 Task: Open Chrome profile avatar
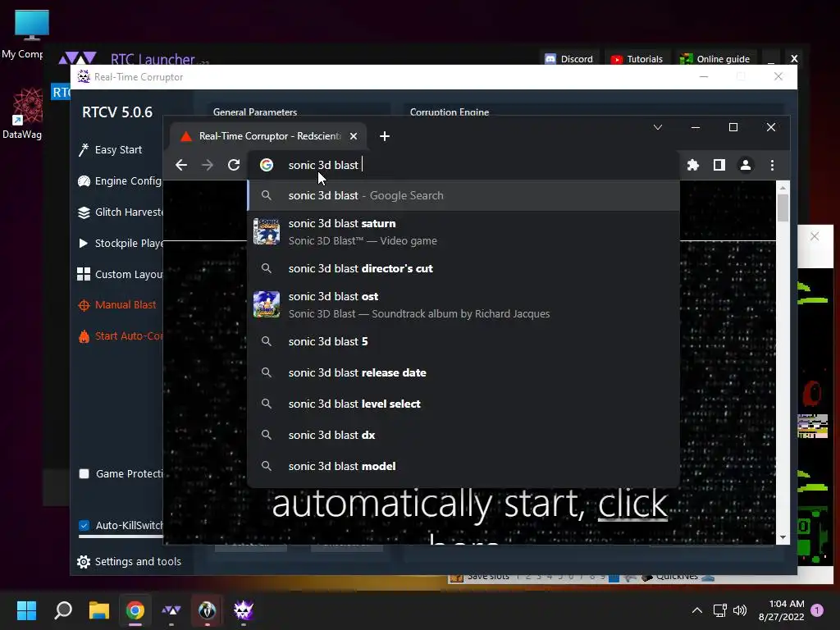[745, 165]
